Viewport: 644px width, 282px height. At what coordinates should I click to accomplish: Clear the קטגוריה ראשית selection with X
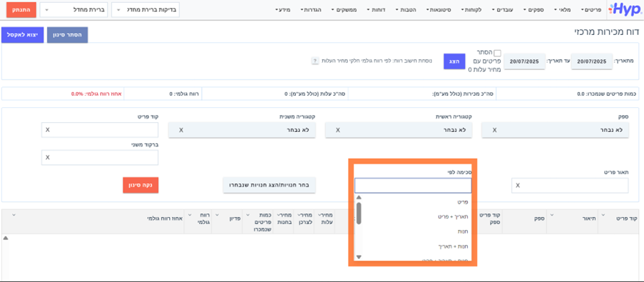point(338,130)
